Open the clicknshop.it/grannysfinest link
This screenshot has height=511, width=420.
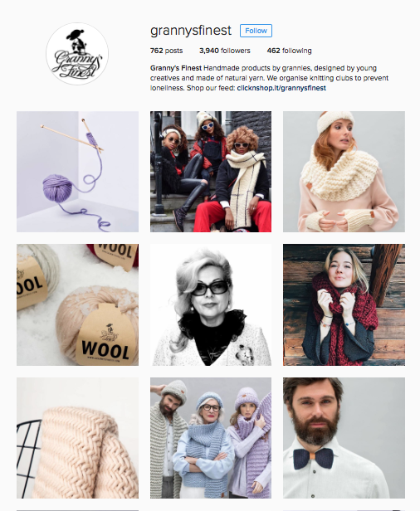point(281,88)
